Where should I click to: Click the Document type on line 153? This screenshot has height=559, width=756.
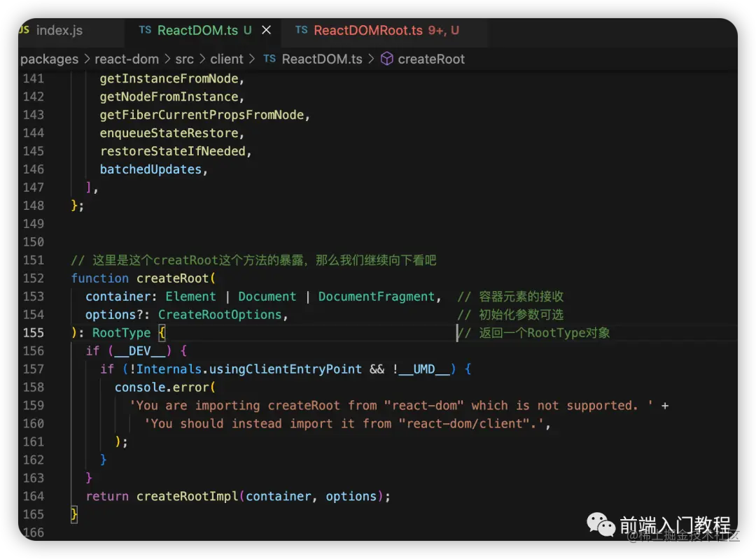pyautogui.click(x=267, y=297)
